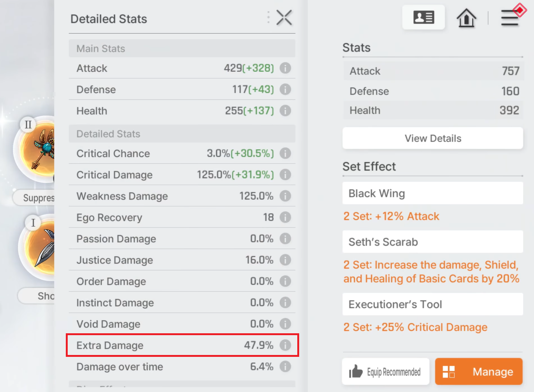Tap the Extra Damage info icon
Viewport: 534px width, 392px height.
[285, 345]
